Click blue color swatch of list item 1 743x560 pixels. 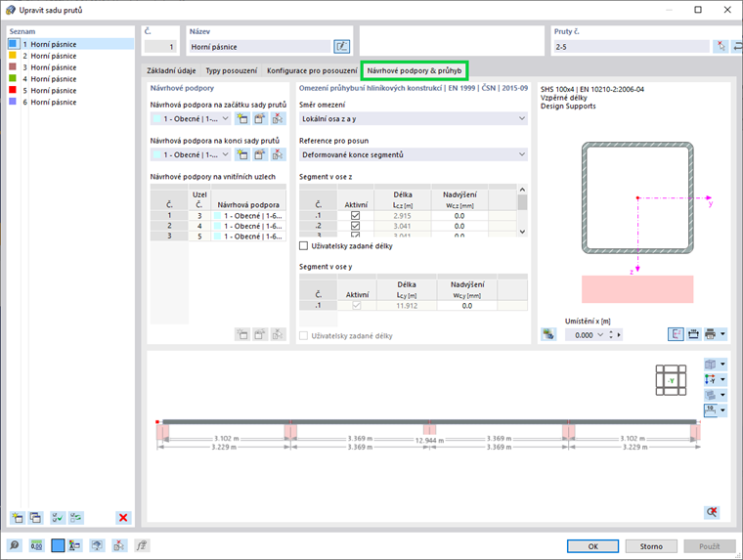(13, 44)
